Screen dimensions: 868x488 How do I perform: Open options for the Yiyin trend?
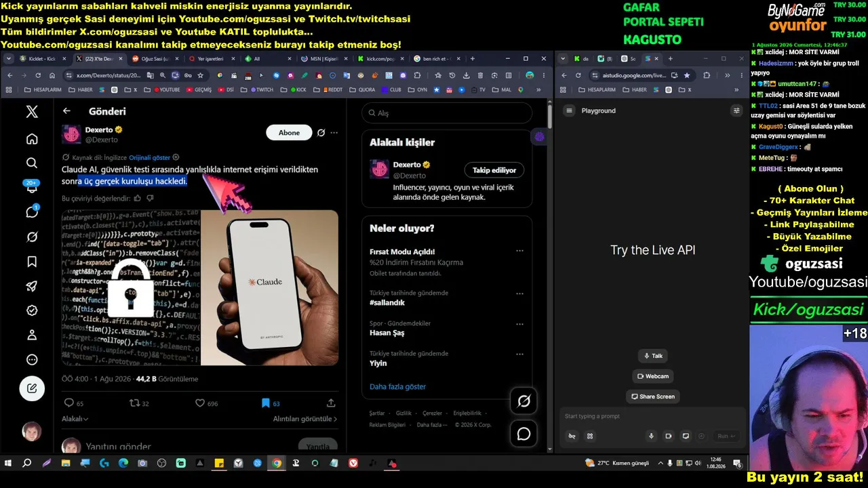(519, 354)
